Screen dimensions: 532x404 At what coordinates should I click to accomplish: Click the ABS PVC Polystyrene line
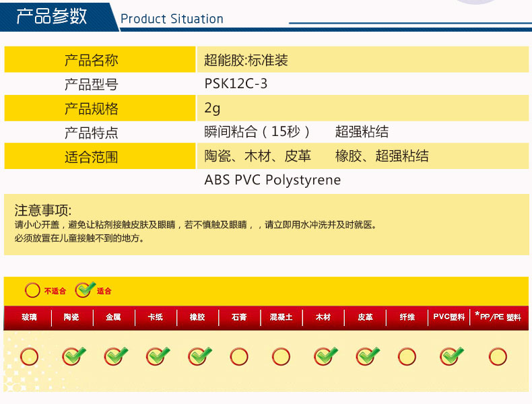(x=273, y=180)
